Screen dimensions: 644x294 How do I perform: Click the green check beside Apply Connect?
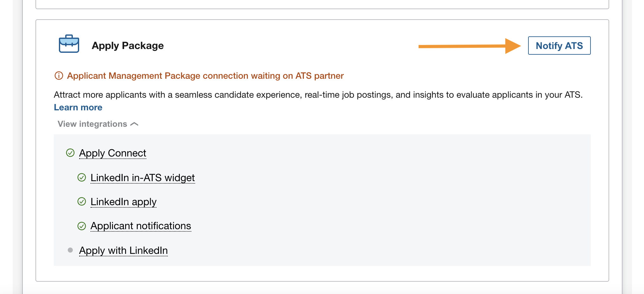(x=70, y=153)
